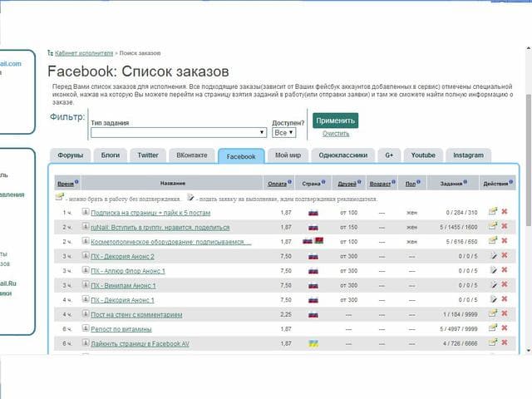This screenshot has width=532, height=399.
Task: Open order 'Подписка на страницу + лайк к 5 постам'
Action: tap(150, 213)
